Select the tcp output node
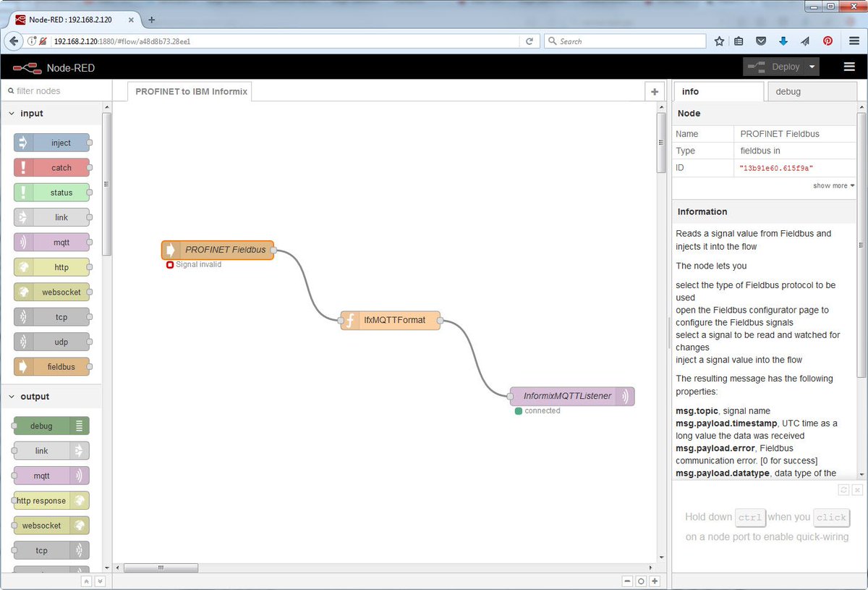 tap(51, 550)
